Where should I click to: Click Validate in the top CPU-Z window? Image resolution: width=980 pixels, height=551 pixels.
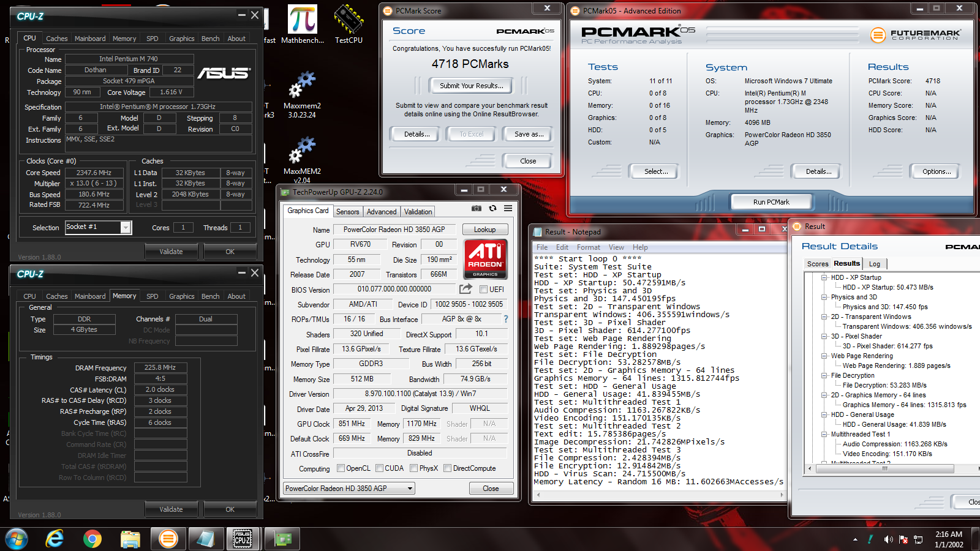(171, 252)
